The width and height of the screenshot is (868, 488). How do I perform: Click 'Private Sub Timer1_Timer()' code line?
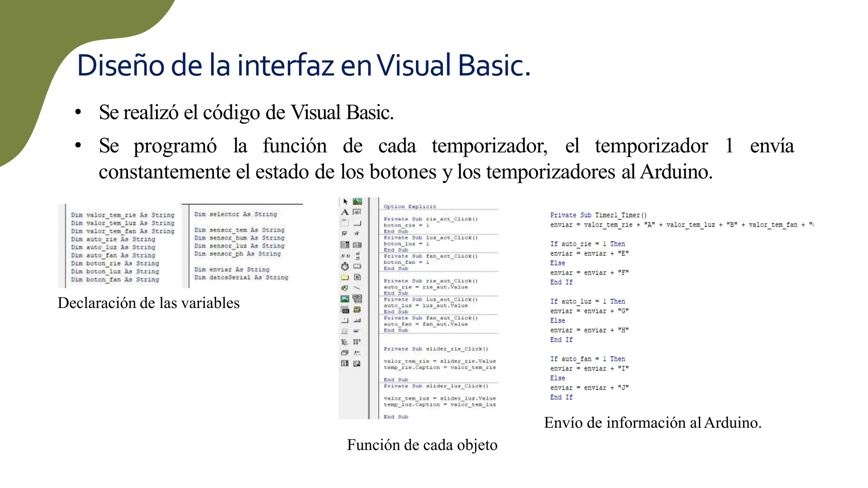click(598, 215)
